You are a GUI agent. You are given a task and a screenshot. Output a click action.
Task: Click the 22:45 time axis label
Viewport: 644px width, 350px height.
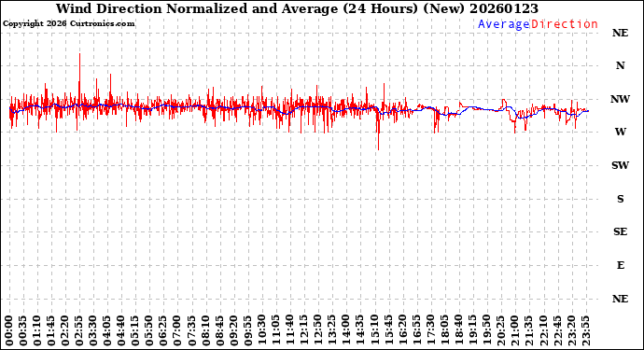click(557, 330)
